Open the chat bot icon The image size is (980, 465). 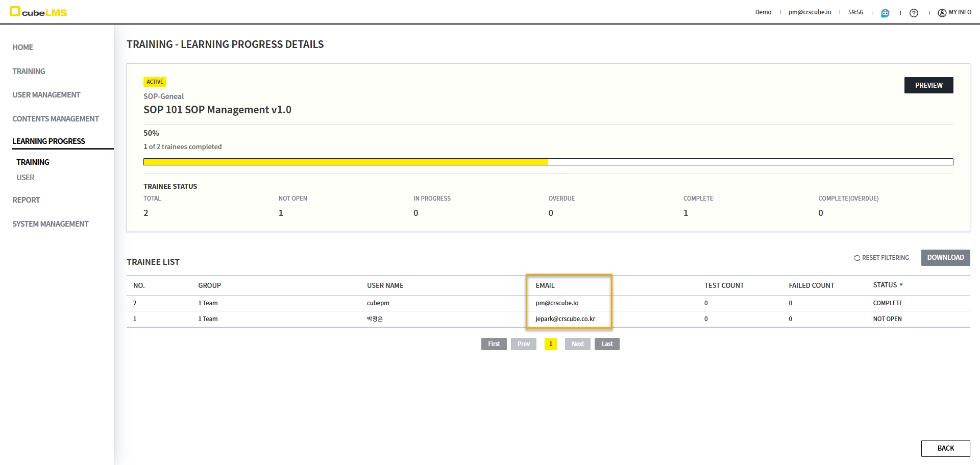point(885,13)
